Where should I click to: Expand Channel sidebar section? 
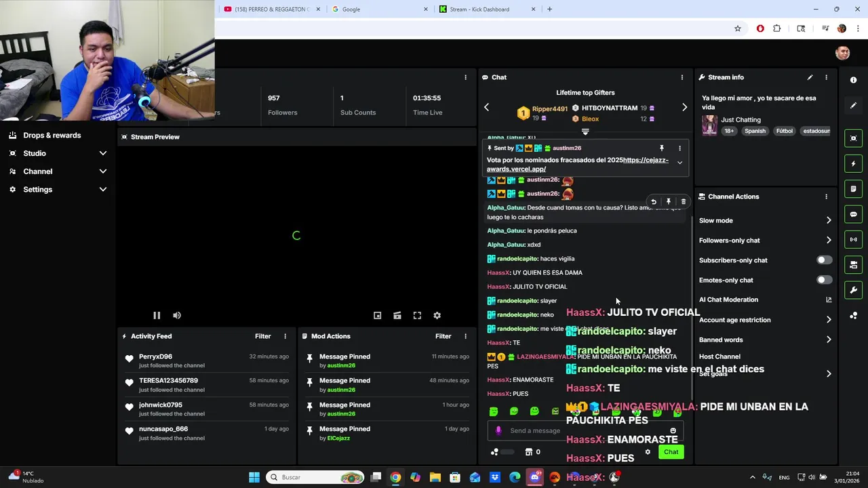pyautogui.click(x=103, y=171)
